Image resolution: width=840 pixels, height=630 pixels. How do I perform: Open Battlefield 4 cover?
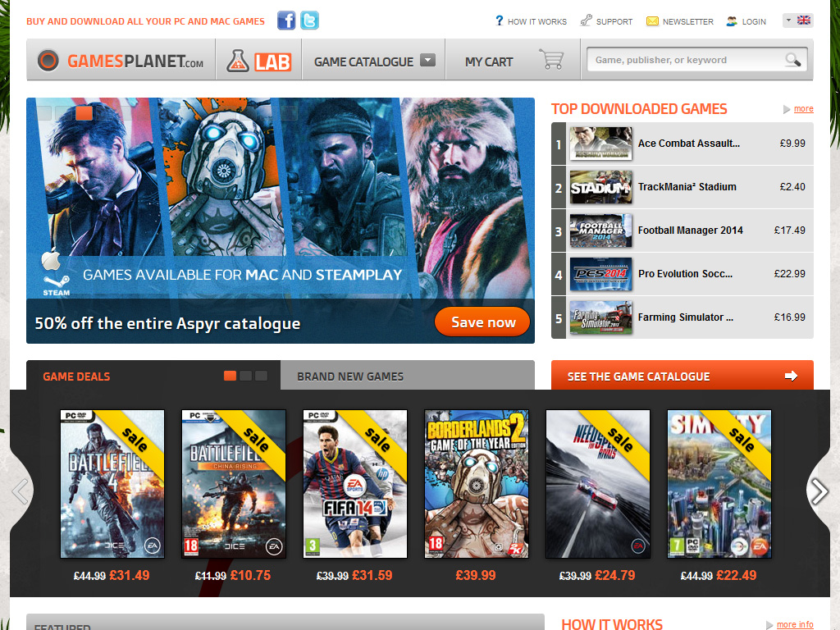pyautogui.click(x=112, y=484)
